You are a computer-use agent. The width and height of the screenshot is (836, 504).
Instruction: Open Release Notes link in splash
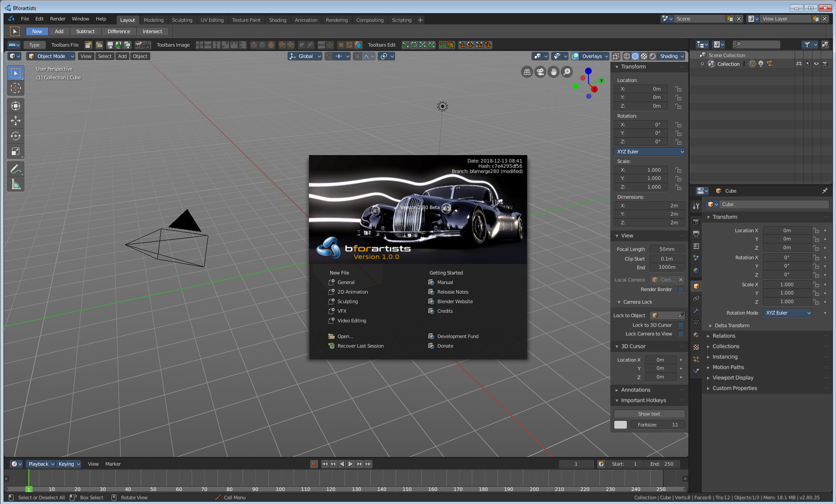pos(453,292)
